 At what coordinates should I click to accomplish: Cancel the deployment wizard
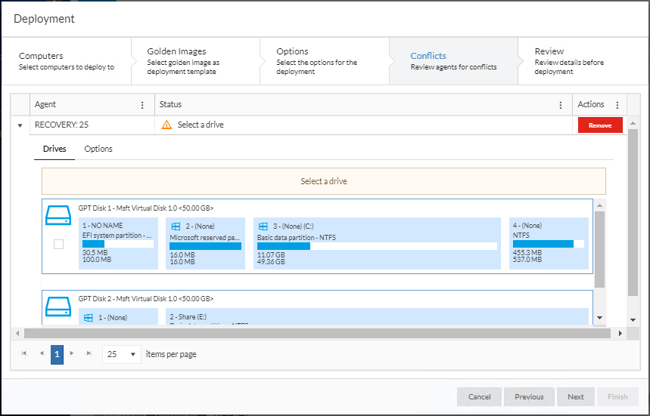point(479,396)
